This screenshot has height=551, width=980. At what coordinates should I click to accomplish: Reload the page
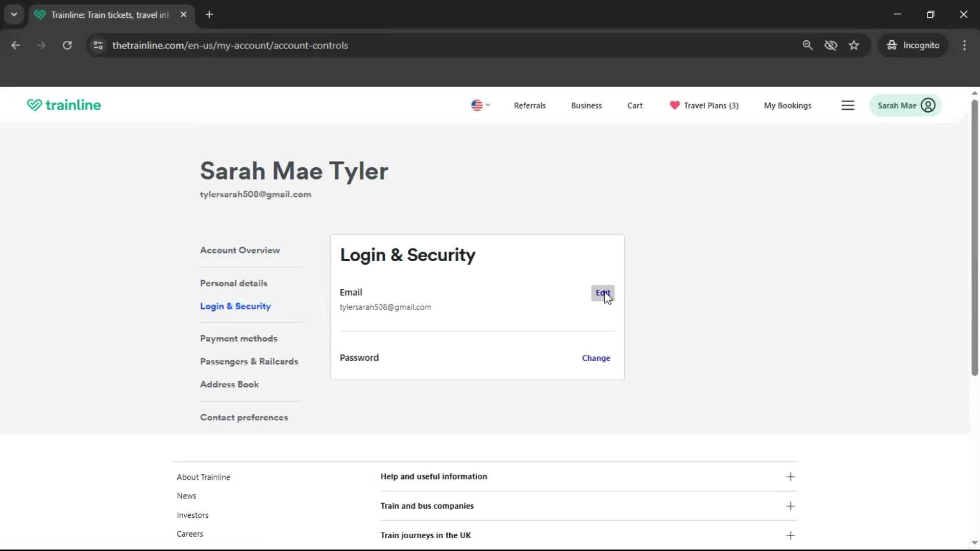(67, 45)
